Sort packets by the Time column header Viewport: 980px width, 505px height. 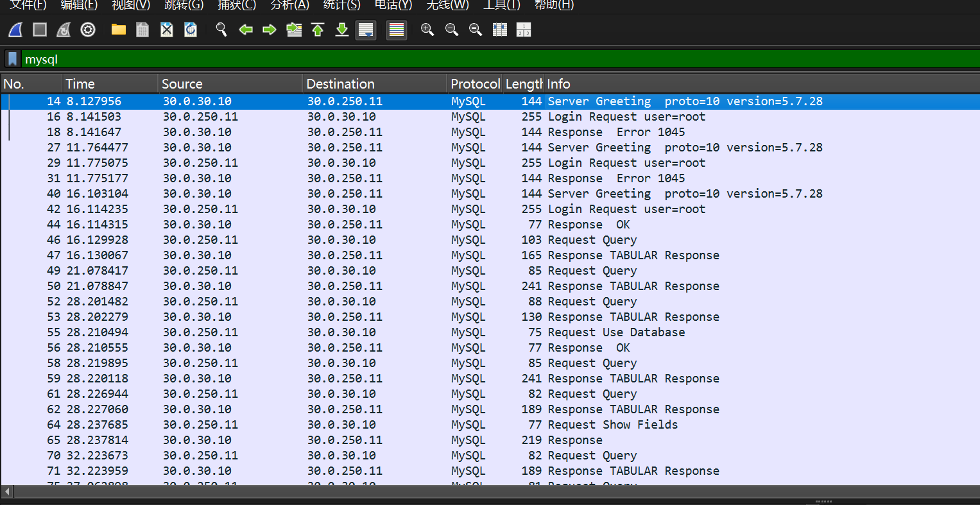click(x=109, y=84)
